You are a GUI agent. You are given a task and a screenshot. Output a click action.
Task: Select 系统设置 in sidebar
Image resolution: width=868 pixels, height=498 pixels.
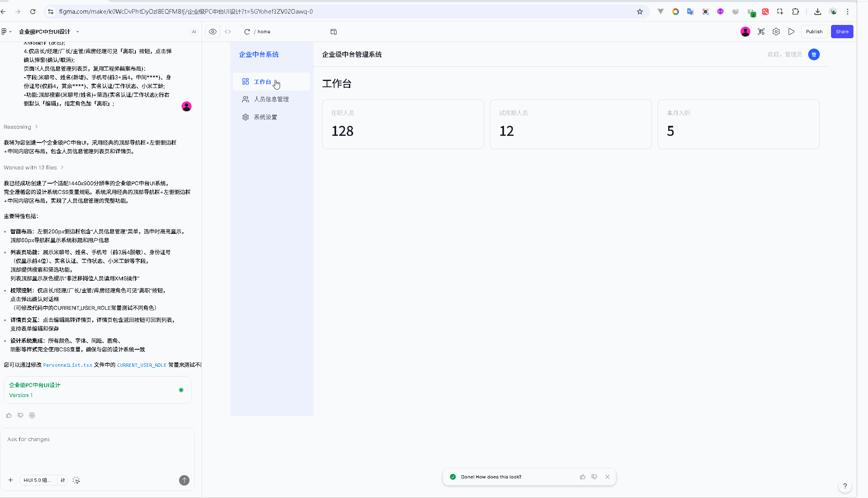click(x=265, y=117)
